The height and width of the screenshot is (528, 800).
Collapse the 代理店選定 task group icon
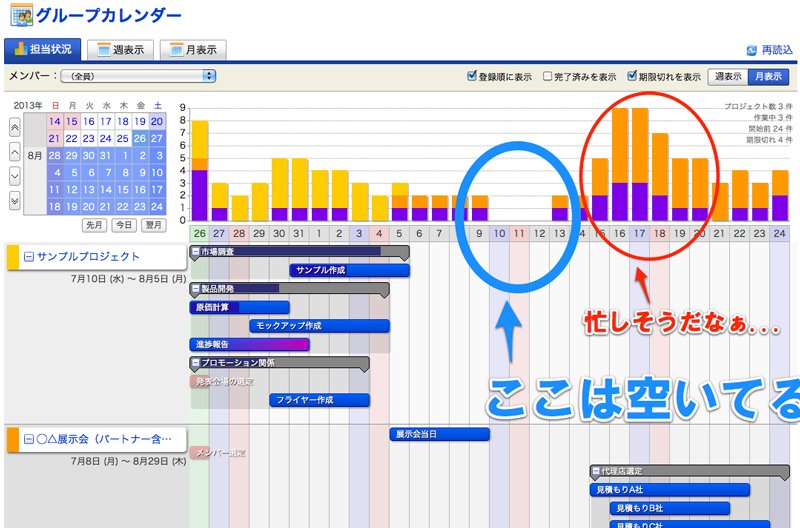pos(595,471)
